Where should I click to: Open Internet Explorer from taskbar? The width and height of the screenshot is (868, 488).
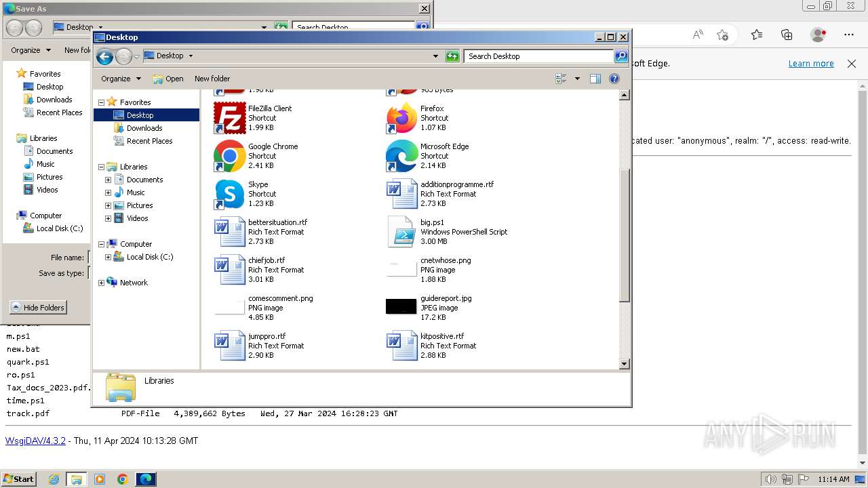pyautogui.click(x=54, y=479)
